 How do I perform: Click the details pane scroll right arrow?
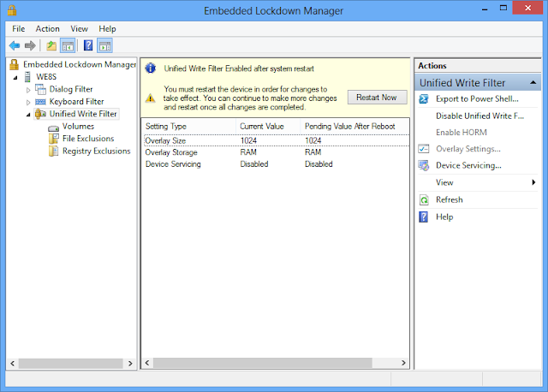tap(403, 363)
